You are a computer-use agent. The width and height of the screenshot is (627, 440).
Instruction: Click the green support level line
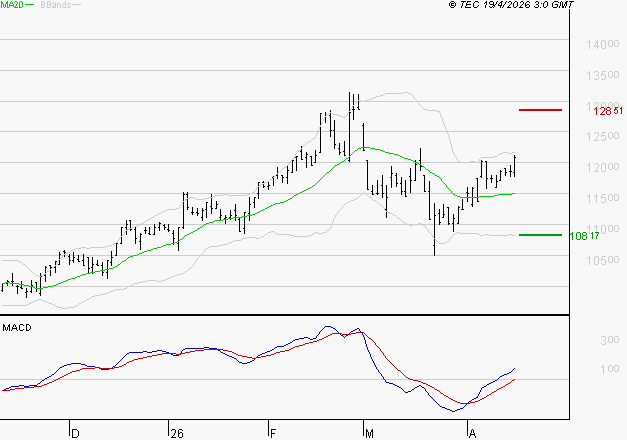tap(540, 235)
